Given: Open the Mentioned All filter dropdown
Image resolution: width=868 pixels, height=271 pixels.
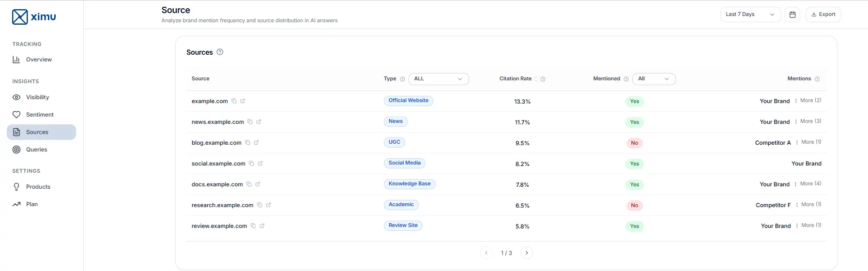Looking at the screenshot, I should tap(653, 79).
